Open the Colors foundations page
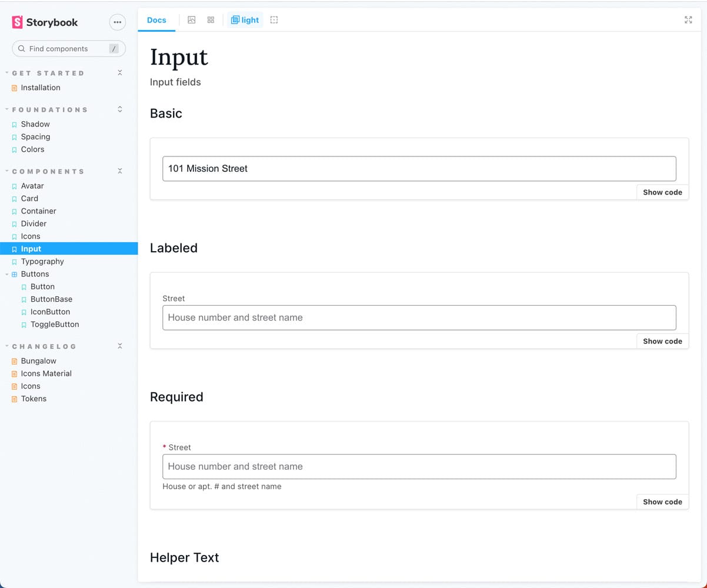 32,149
